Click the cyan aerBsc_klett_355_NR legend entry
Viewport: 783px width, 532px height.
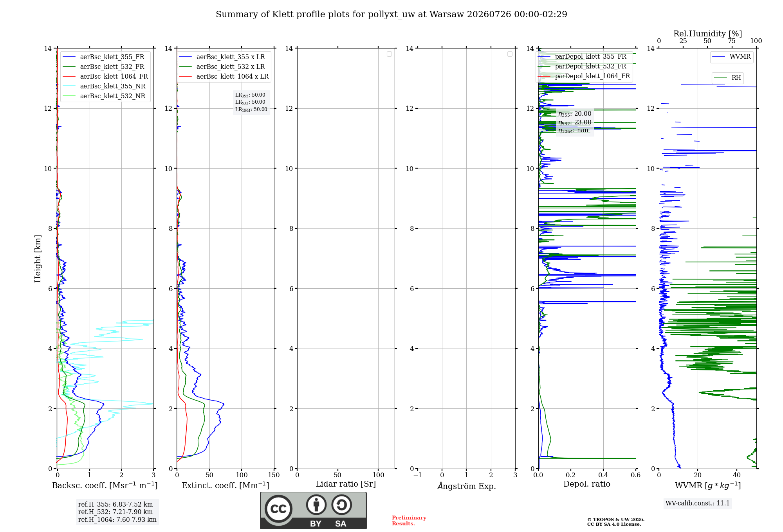104,86
